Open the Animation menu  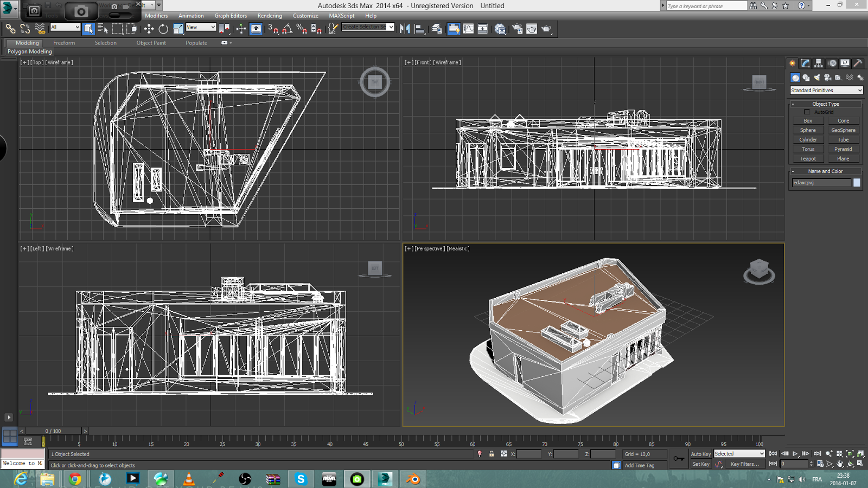tap(191, 16)
